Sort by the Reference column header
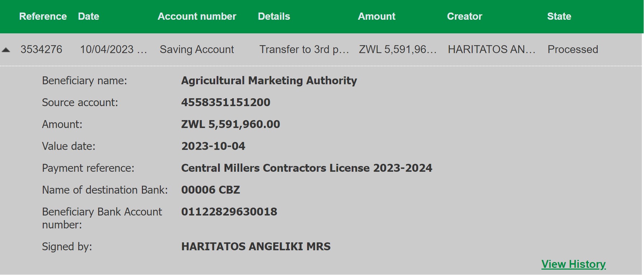The height and width of the screenshot is (275, 644). tap(43, 16)
